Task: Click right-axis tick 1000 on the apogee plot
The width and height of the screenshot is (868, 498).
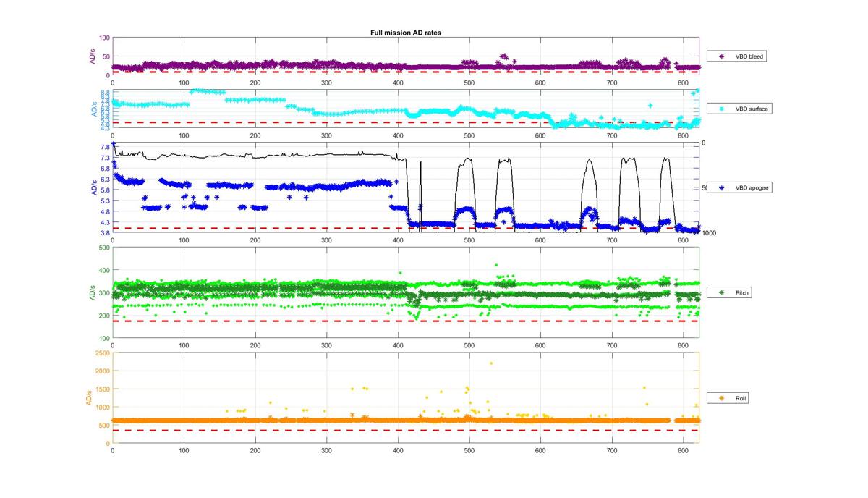Action: (x=709, y=233)
